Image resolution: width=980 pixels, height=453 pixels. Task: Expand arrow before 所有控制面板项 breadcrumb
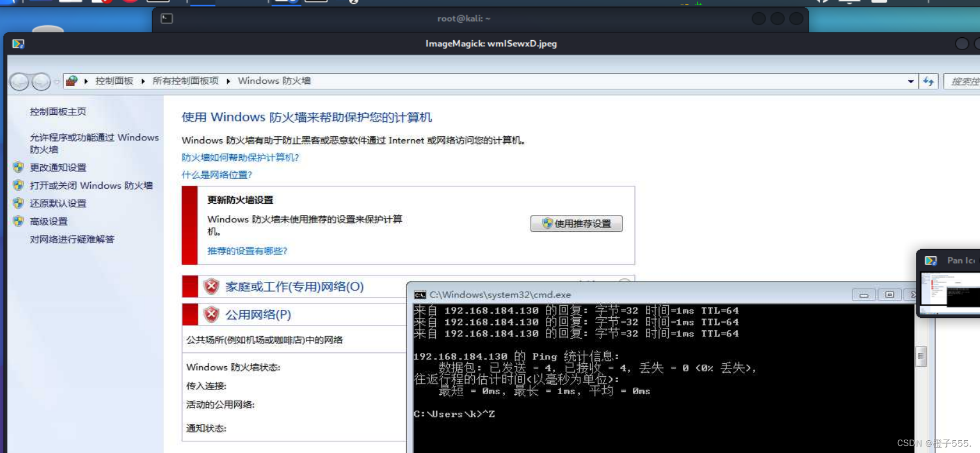tap(143, 81)
